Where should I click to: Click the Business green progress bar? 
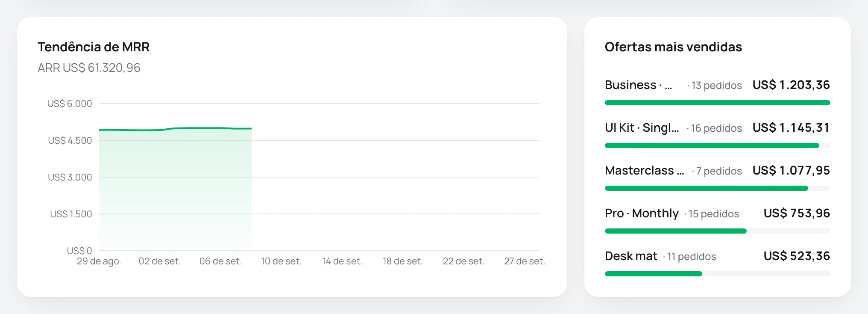717,103
